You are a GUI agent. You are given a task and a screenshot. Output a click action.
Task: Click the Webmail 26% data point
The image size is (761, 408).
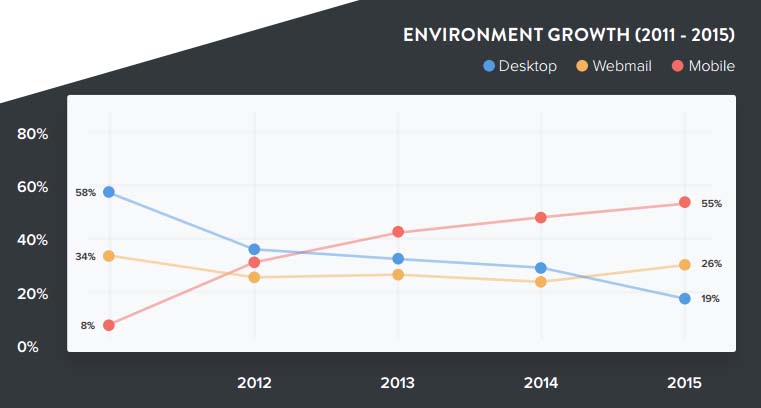point(685,265)
